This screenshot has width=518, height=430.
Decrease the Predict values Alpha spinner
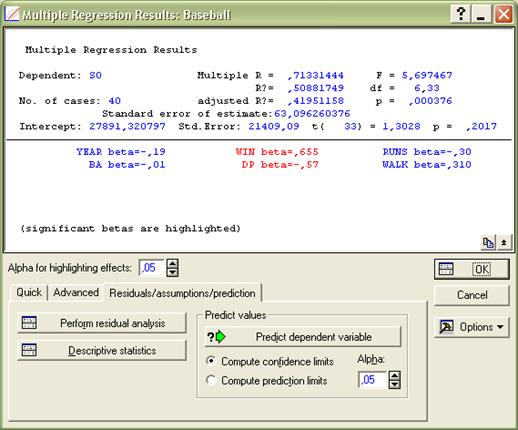click(394, 384)
